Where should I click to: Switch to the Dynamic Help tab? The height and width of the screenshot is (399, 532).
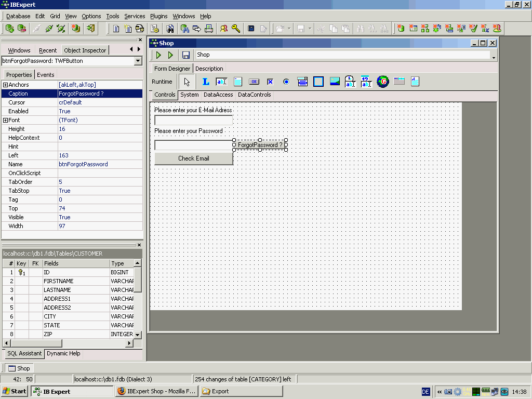click(x=63, y=353)
